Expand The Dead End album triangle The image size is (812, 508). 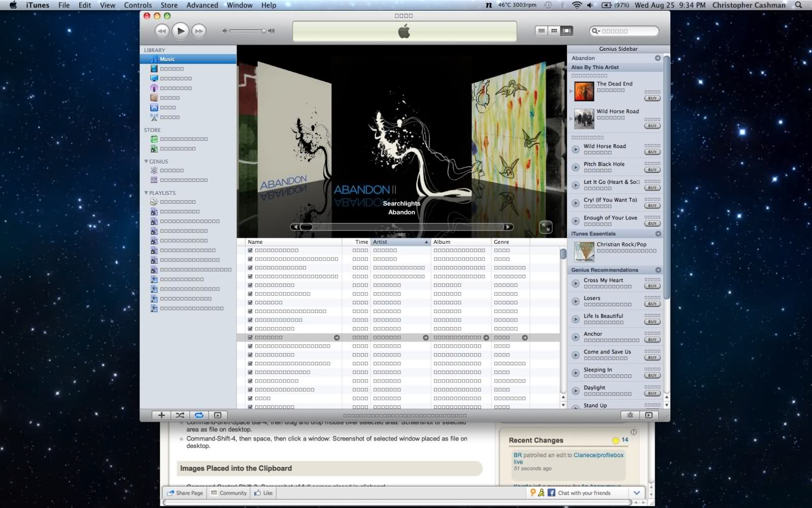pyautogui.click(x=571, y=91)
